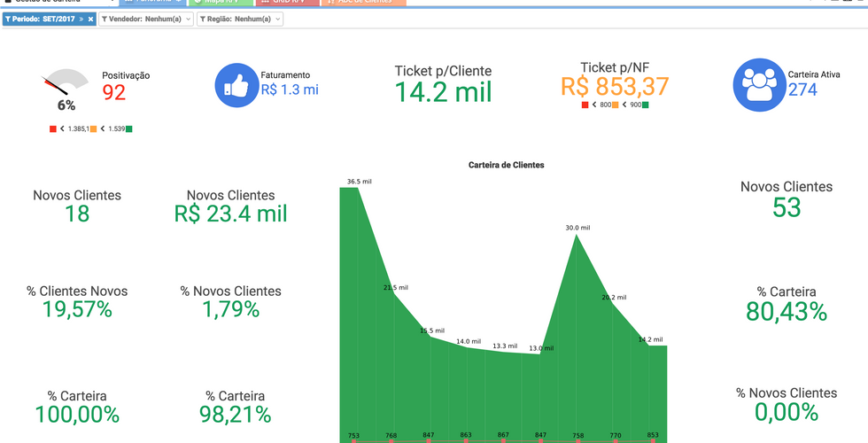Viewport: 868px width, 443px height.
Task: Click the 20.2 mil chart data label
Action: pos(614,298)
